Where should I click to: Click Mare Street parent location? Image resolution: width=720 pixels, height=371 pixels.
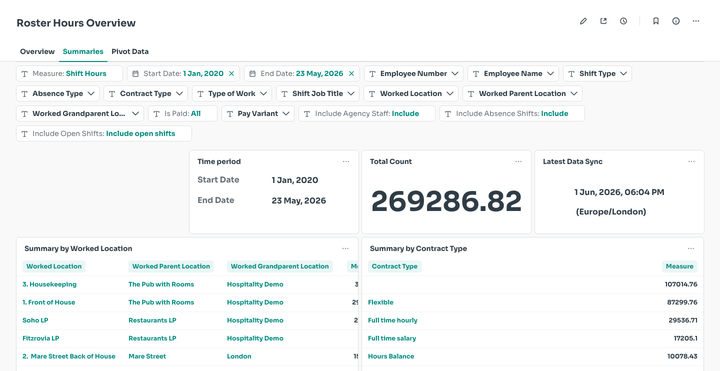coord(147,356)
